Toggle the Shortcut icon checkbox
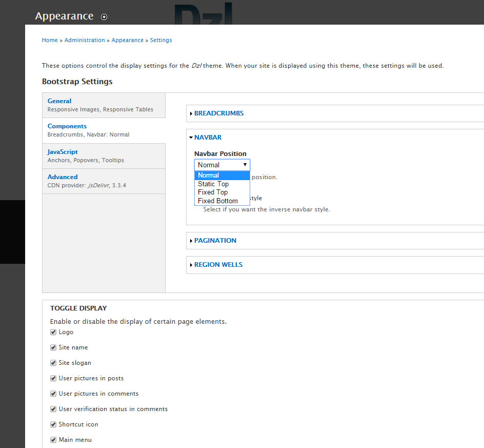This screenshot has height=448, width=484. point(53,424)
